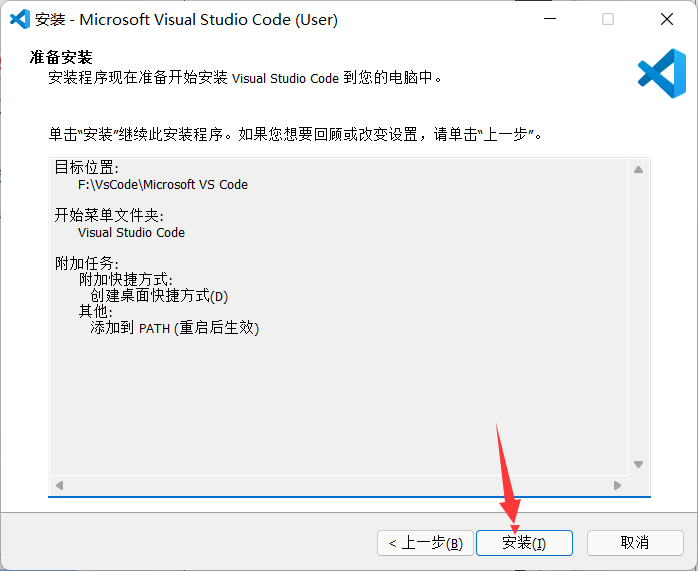Click the 创建桌面快捷方式(D) line

coord(159,296)
